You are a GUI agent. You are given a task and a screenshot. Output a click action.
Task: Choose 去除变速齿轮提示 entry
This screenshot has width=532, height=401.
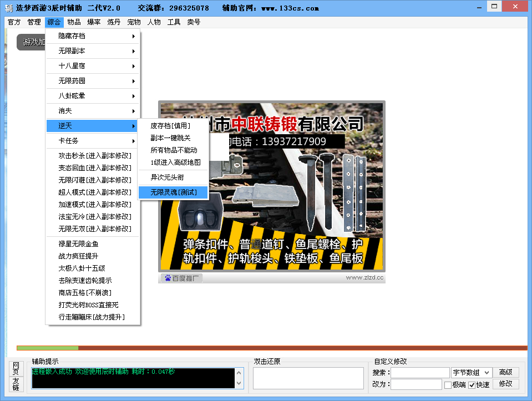tap(93, 281)
